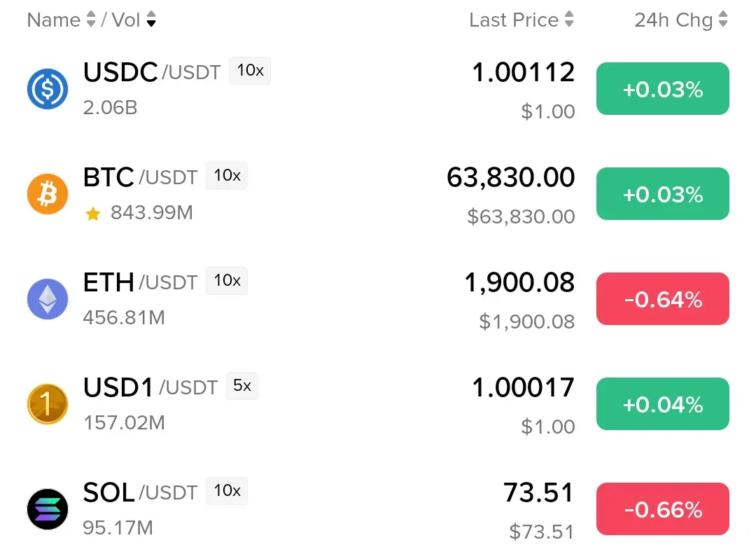Image resolution: width=756 pixels, height=552 pixels.
Task: Click ETH -0.64% change badge
Action: click(x=662, y=298)
